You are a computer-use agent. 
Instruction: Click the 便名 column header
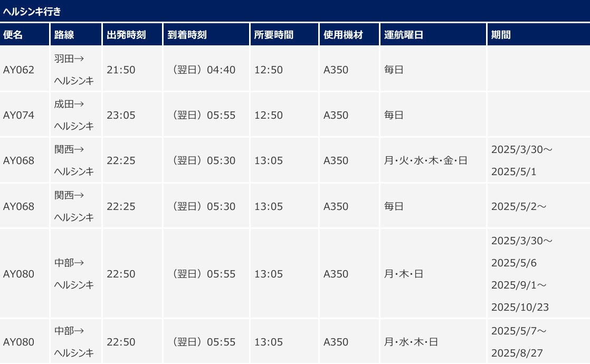coord(13,35)
